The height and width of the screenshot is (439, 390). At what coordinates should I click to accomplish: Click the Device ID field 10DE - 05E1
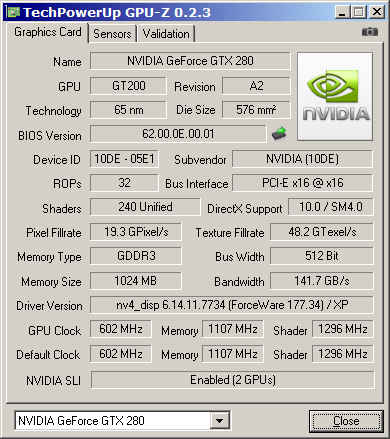pos(124,159)
